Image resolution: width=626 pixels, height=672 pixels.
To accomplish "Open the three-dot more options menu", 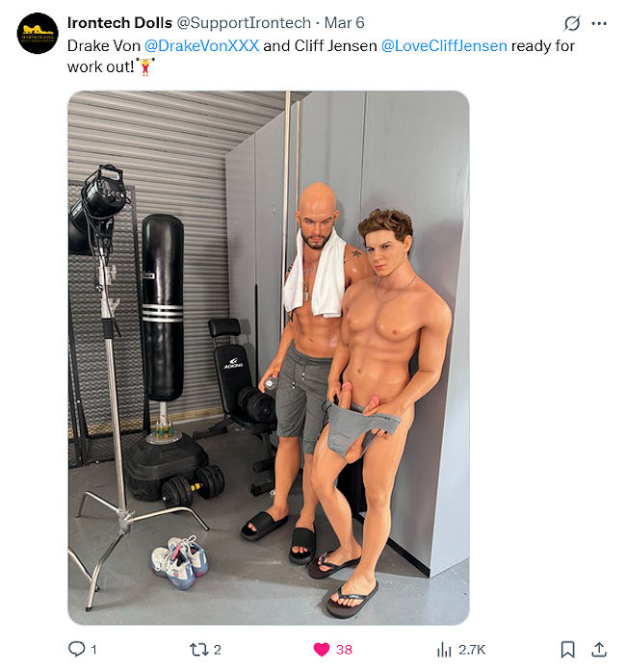I will coord(599,23).
